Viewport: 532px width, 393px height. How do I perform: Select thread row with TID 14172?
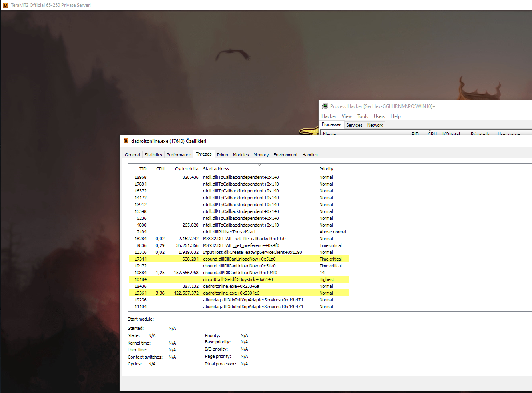(x=239, y=198)
